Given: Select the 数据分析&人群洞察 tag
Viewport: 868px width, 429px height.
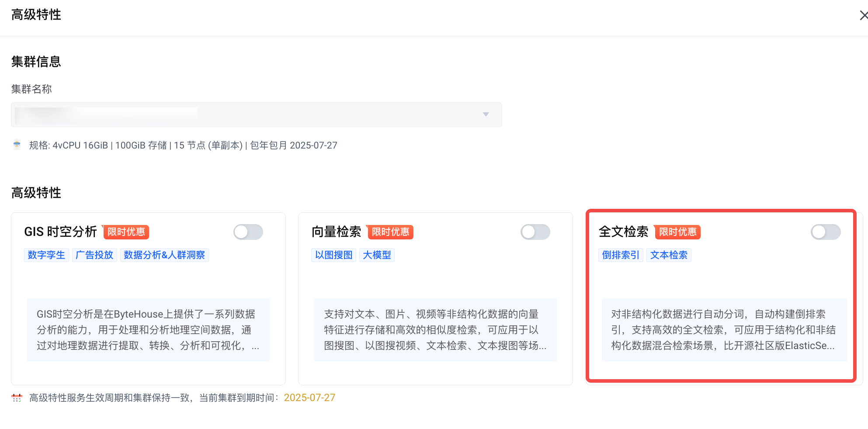Looking at the screenshot, I should [164, 255].
